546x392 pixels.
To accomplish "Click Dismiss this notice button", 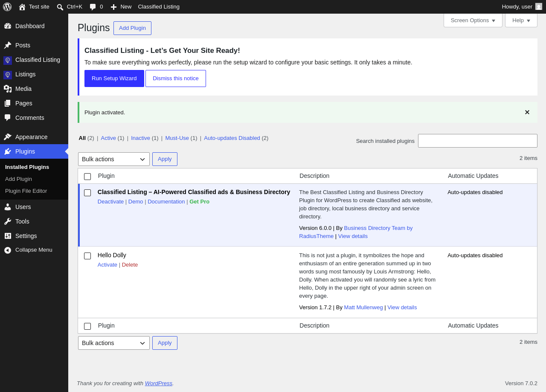I will point(176,78).
